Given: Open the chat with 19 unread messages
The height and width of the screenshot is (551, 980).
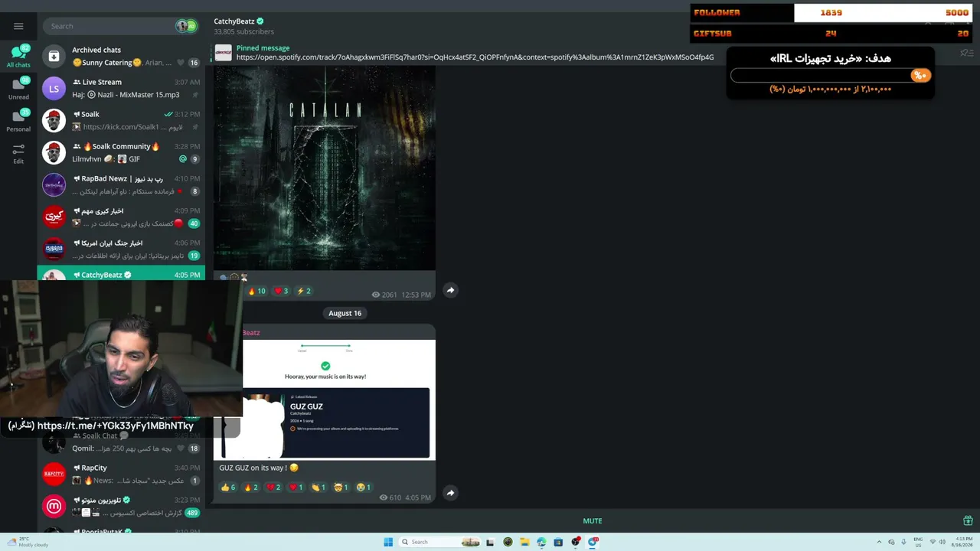Looking at the screenshot, I should pyautogui.click(x=121, y=249).
